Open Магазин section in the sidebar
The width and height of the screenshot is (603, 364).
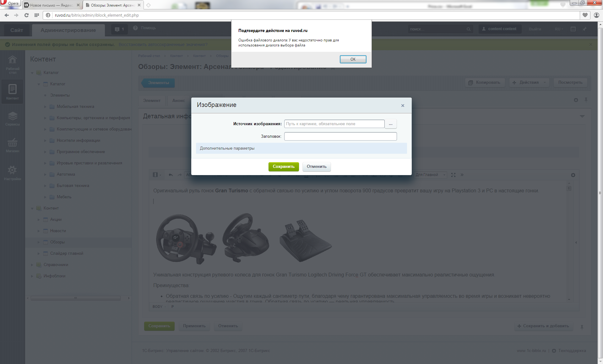tap(13, 145)
